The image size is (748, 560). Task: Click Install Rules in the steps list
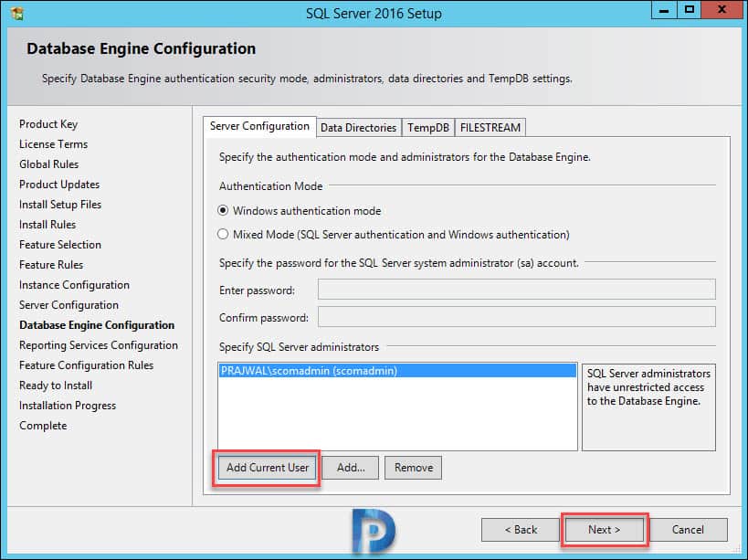tap(47, 225)
